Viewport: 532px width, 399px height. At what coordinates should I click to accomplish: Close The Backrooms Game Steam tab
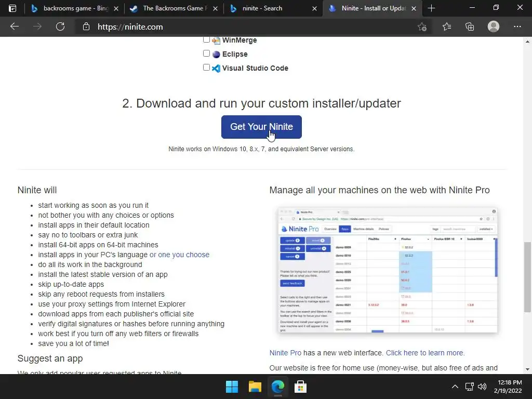[215, 8]
